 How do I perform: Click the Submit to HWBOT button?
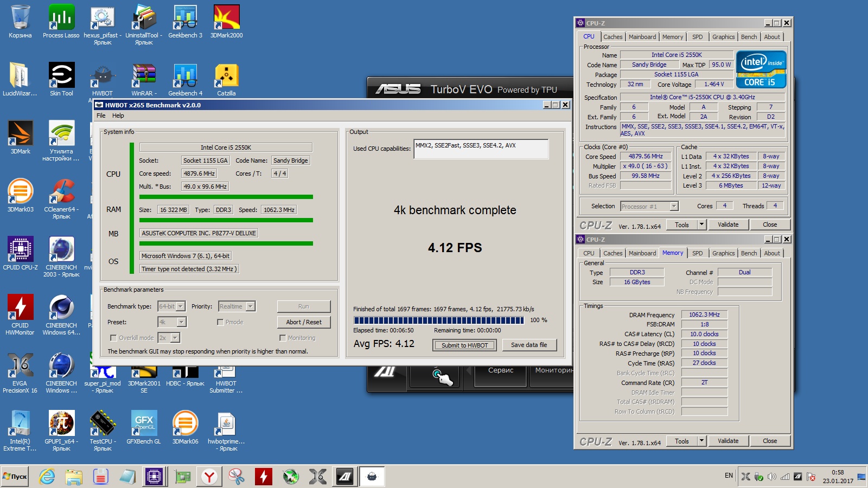tap(464, 345)
